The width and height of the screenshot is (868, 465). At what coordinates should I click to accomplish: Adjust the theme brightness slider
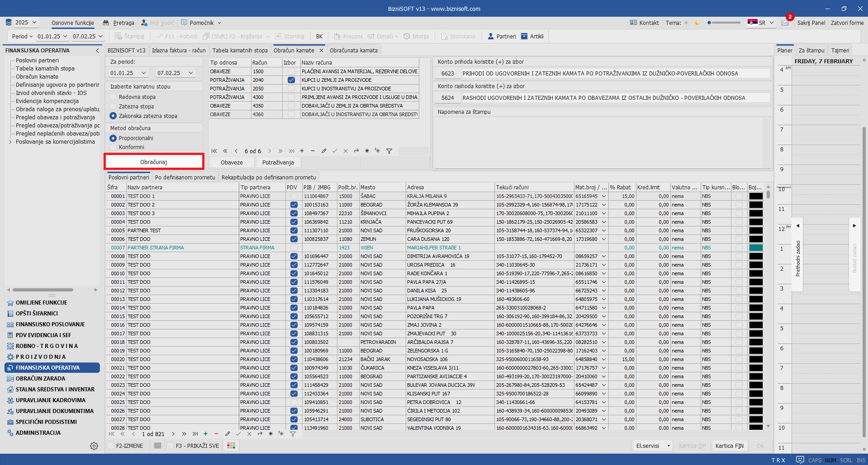[x=724, y=23]
